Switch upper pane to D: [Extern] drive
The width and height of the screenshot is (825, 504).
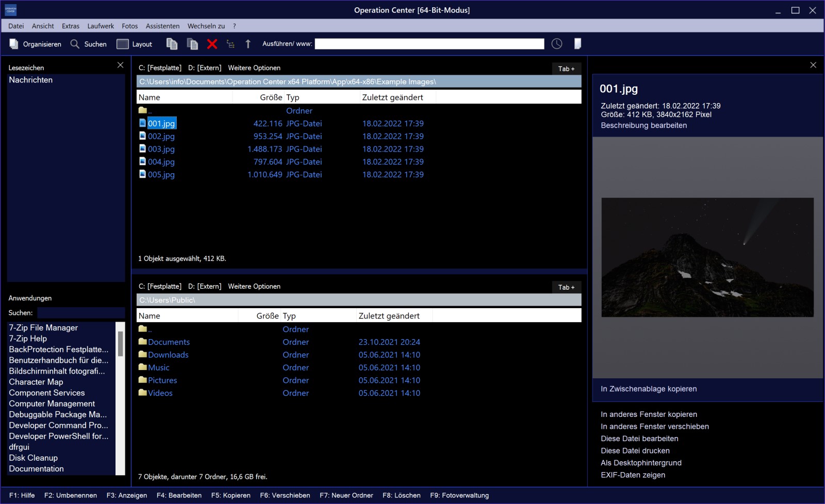pos(205,68)
